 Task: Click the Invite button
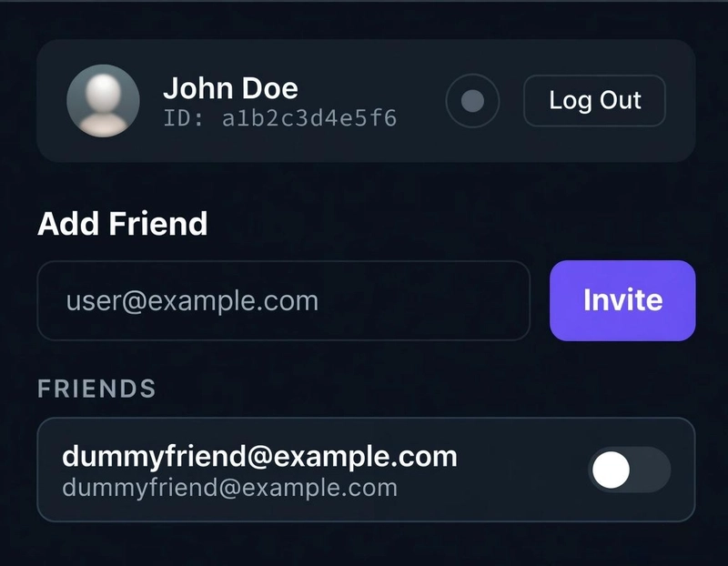point(622,300)
